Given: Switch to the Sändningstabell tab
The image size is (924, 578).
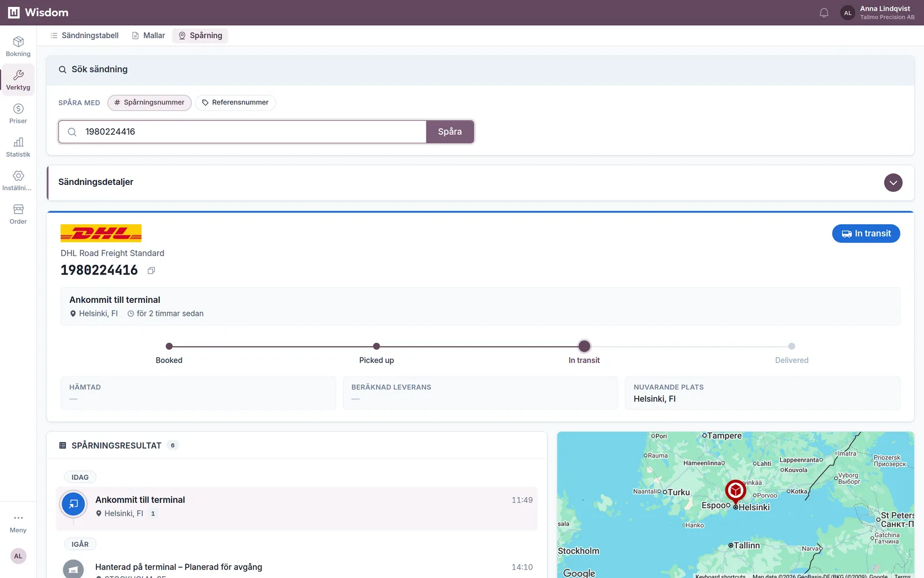Looking at the screenshot, I should click(x=84, y=36).
